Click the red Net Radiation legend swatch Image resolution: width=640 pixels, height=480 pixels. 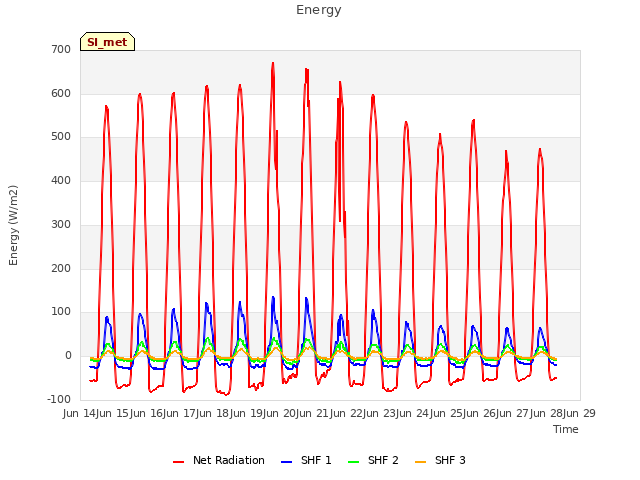pos(178,462)
